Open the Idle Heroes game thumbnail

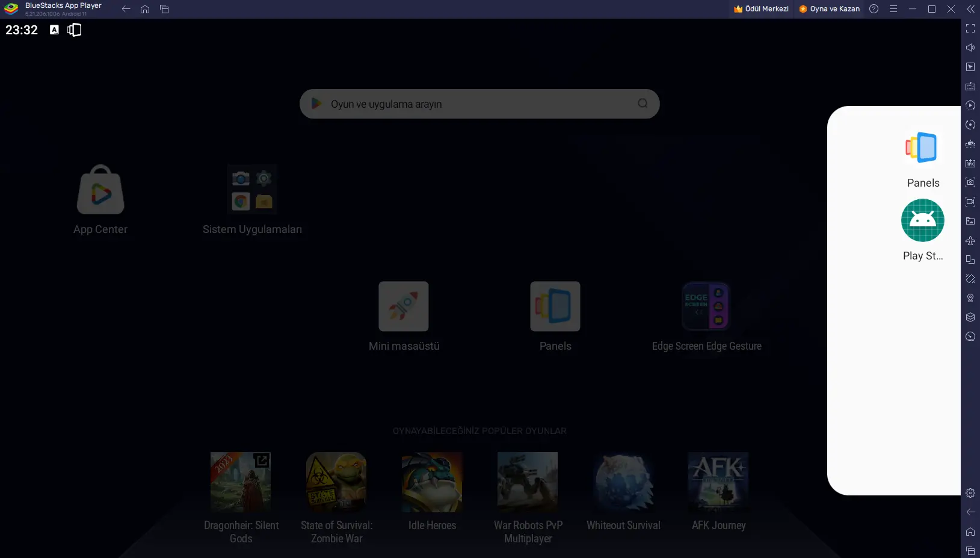coord(432,482)
